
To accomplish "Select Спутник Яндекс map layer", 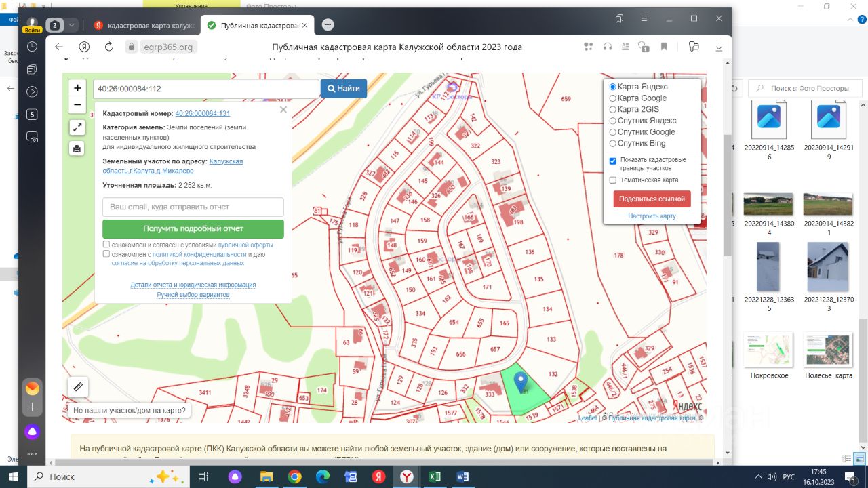I will pos(613,121).
